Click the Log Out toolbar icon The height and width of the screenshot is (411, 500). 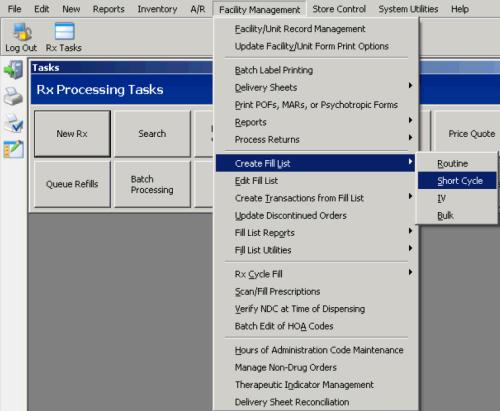[21, 37]
